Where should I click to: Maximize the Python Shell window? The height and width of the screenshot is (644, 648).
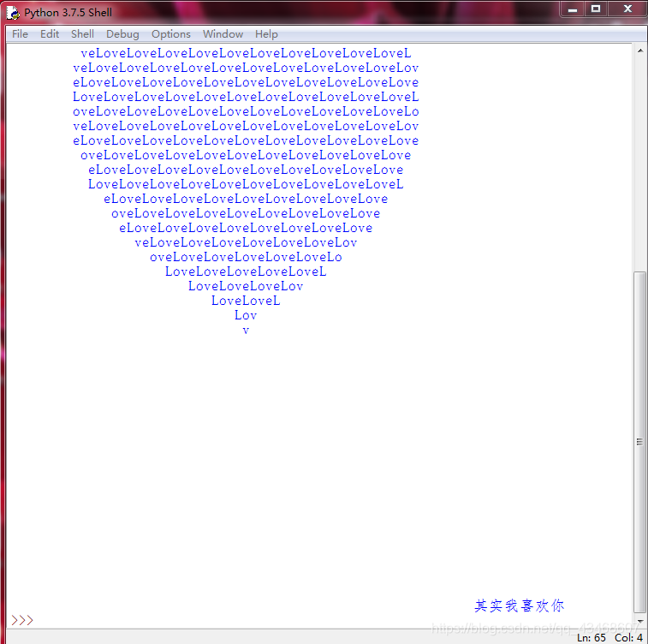click(596, 9)
